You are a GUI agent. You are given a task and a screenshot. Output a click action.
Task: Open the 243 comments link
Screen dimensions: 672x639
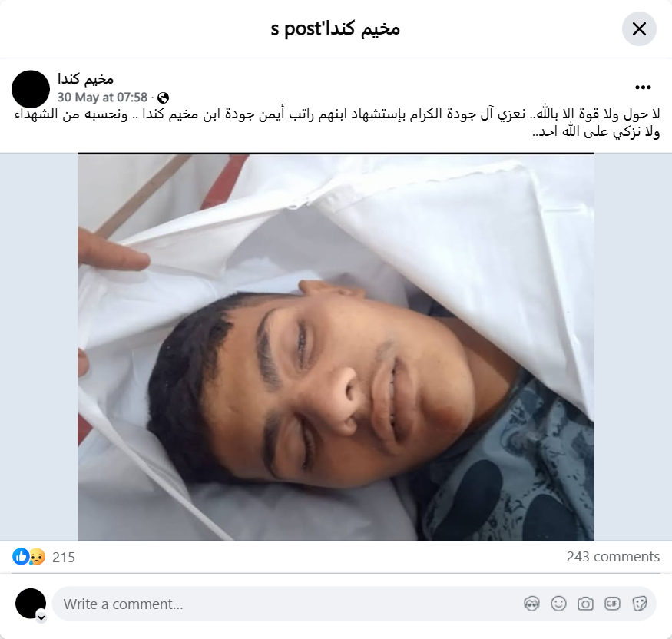click(613, 556)
